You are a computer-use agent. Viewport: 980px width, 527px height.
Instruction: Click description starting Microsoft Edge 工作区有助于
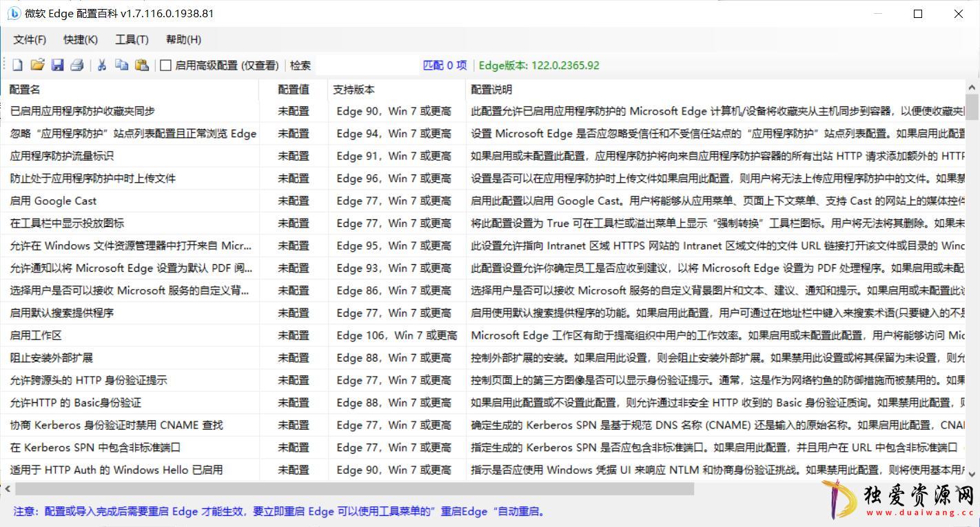coord(717,335)
